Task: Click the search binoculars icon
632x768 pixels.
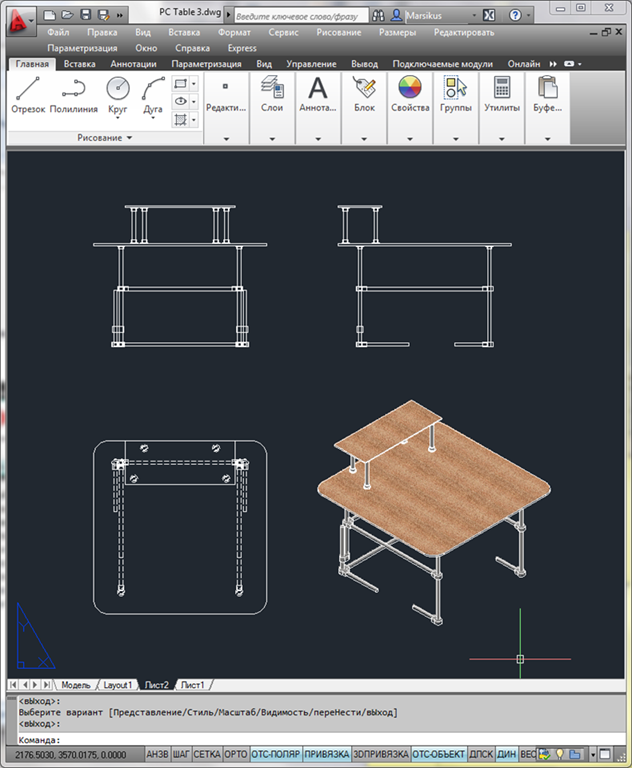Action: click(378, 16)
